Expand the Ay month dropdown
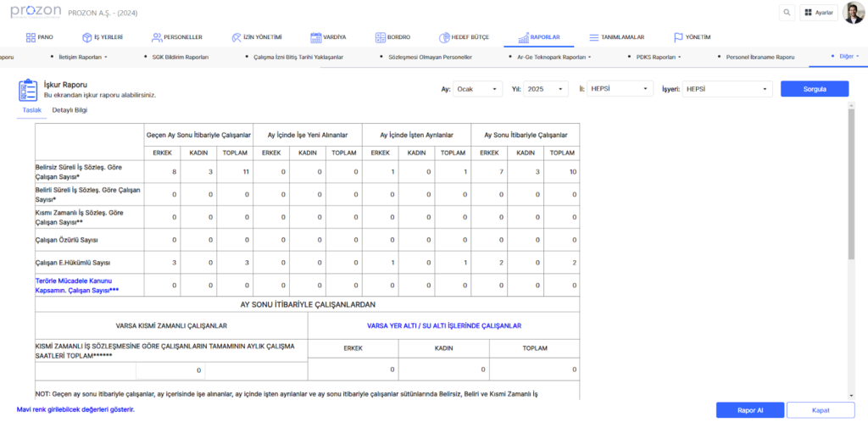Screen dimensions: 868x428 (x=476, y=89)
